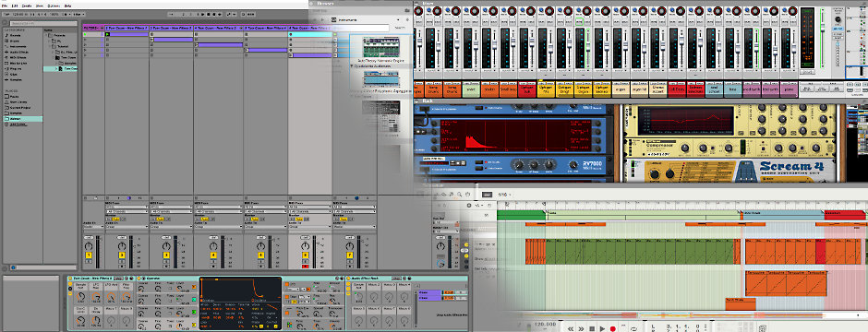Image resolution: width=868 pixels, height=332 pixels.
Task: Open MIDI From dropdown on track 2
Action: (x=127, y=207)
